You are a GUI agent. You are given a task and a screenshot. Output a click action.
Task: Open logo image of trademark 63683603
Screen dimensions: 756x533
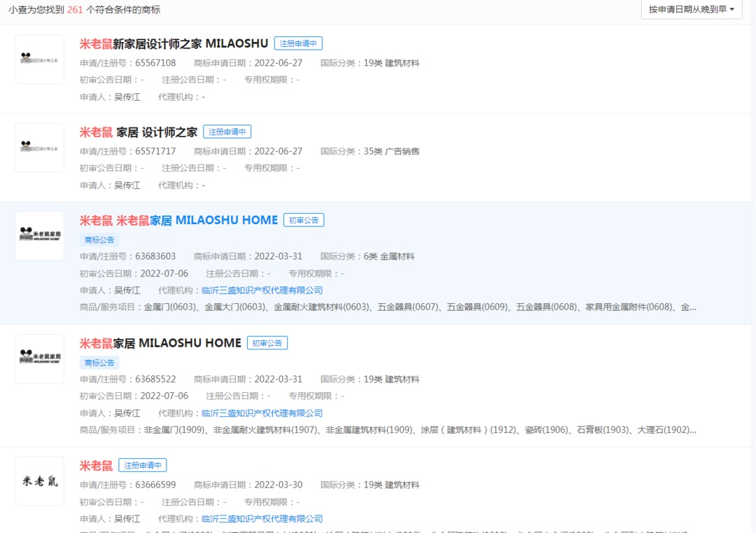pos(39,236)
